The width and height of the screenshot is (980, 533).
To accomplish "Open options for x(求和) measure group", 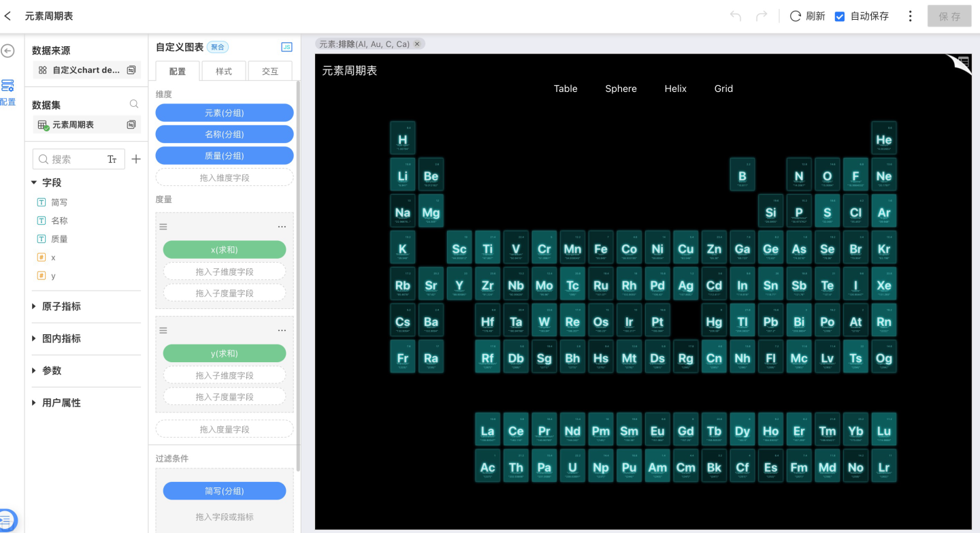I will click(282, 227).
